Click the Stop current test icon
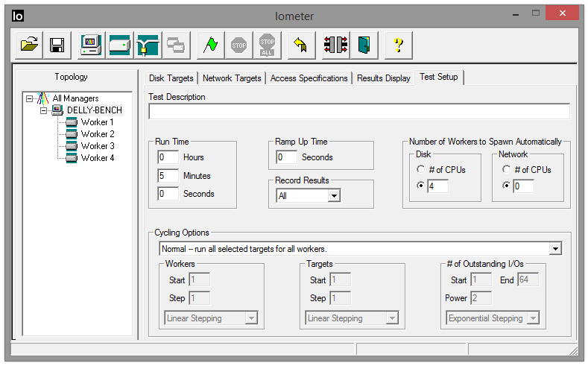The width and height of the screenshot is (588, 366). 239,45
